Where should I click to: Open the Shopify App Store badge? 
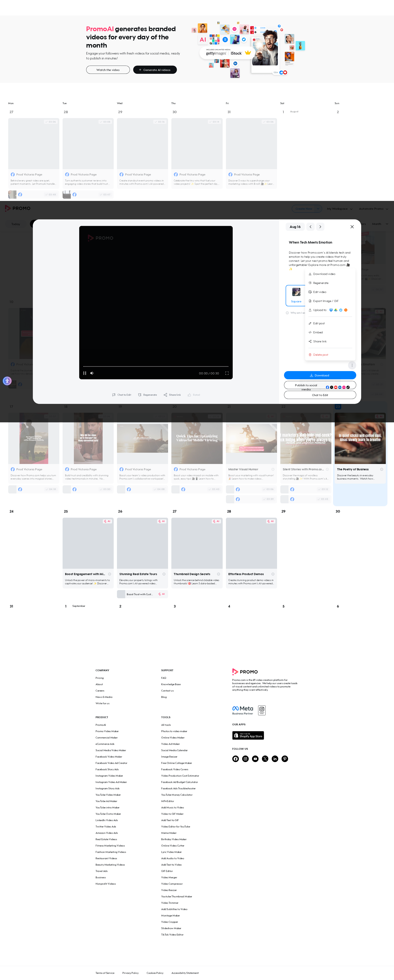(x=248, y=735)
